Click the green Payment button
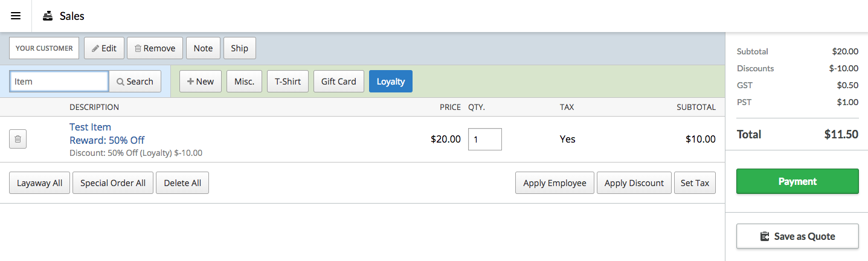868x261 pixels. coord(797,181)
